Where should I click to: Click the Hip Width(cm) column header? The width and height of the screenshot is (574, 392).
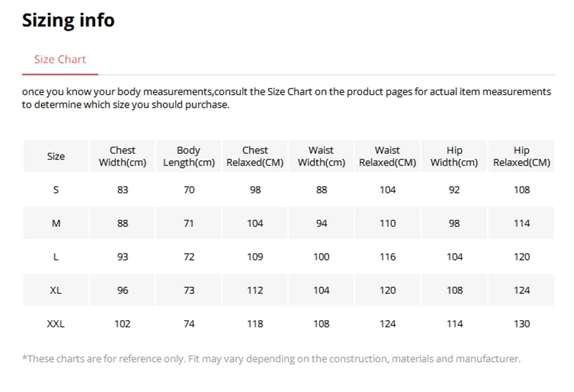pos(454,156)
